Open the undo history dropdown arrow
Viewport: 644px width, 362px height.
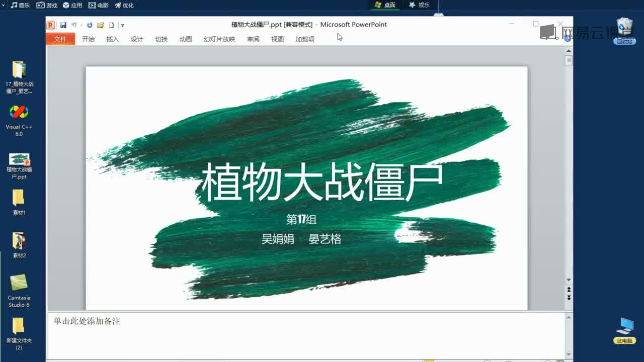pos(81,25)
